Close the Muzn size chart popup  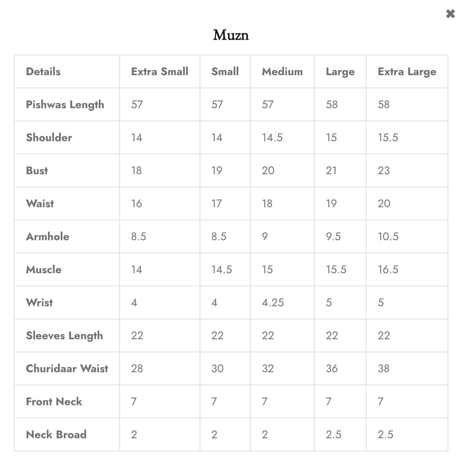click(450, 14)
